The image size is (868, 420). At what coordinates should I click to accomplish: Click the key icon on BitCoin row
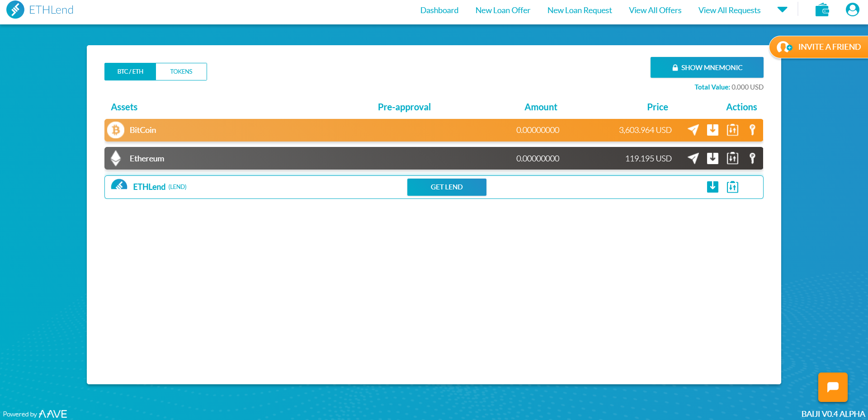(753, 130)
